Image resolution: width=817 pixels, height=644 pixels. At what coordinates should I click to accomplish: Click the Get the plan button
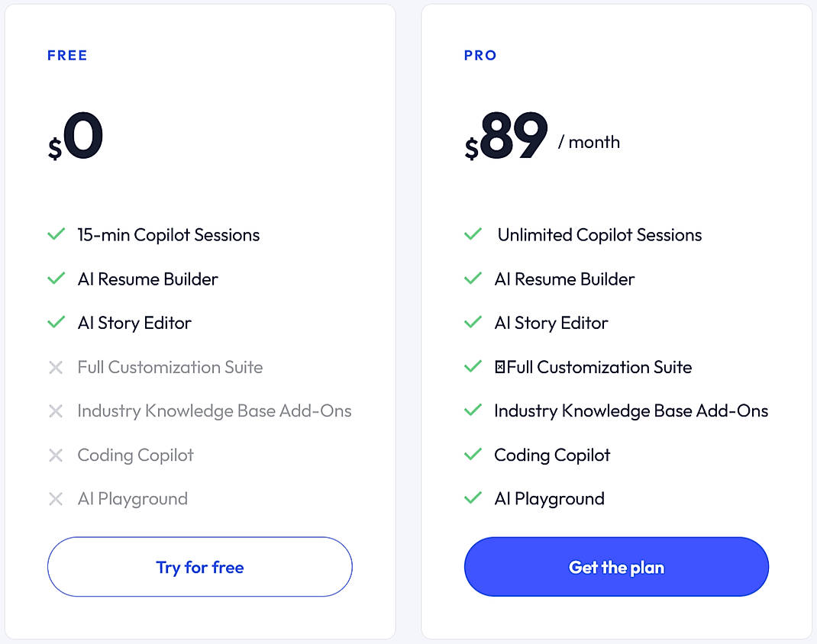[x=615, y=567]
